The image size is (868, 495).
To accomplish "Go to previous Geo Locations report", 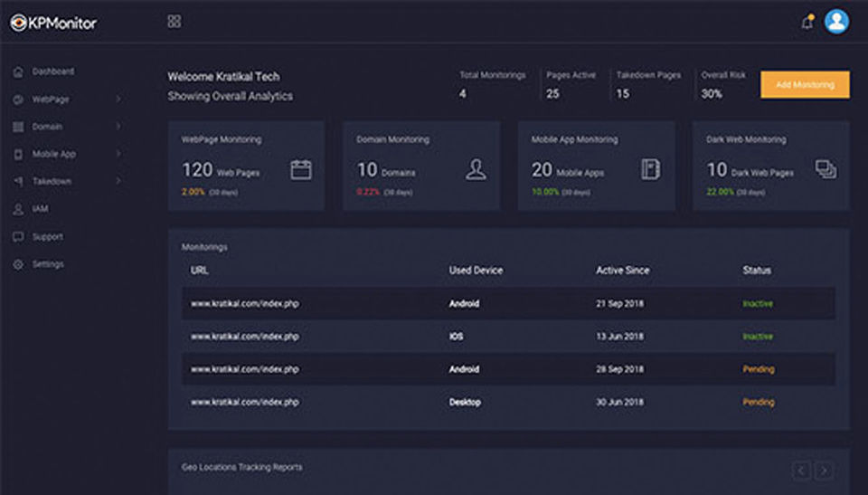I will point(801,471).
